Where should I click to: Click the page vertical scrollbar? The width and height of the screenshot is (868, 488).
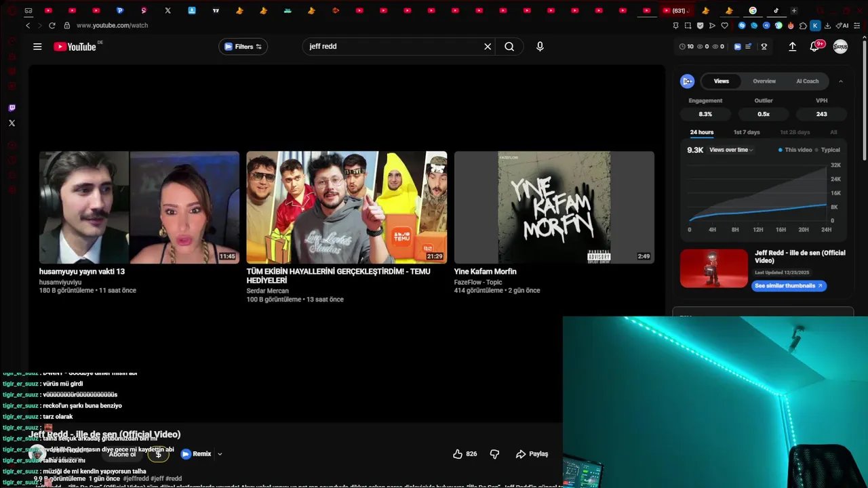tap(864, 102)
